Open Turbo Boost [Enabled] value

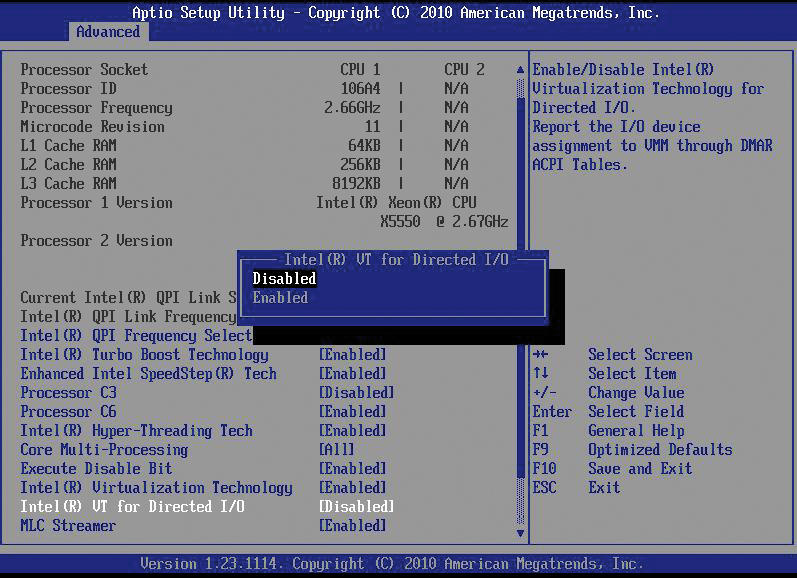coord(352,354)
